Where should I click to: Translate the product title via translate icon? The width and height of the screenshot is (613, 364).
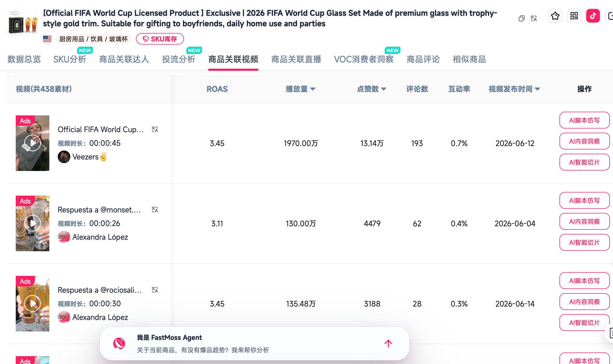tap(534, 18)
